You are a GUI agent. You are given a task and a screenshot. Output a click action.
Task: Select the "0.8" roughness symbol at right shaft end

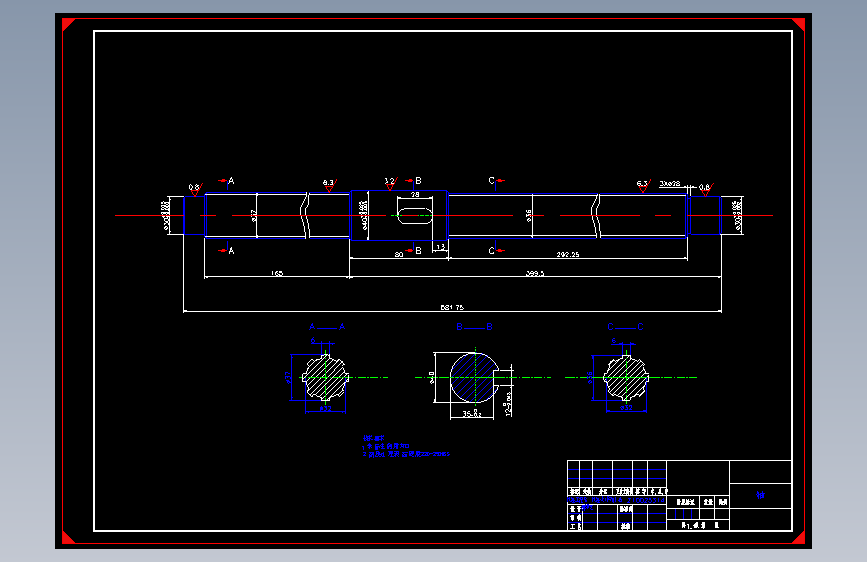click(706, 189)
